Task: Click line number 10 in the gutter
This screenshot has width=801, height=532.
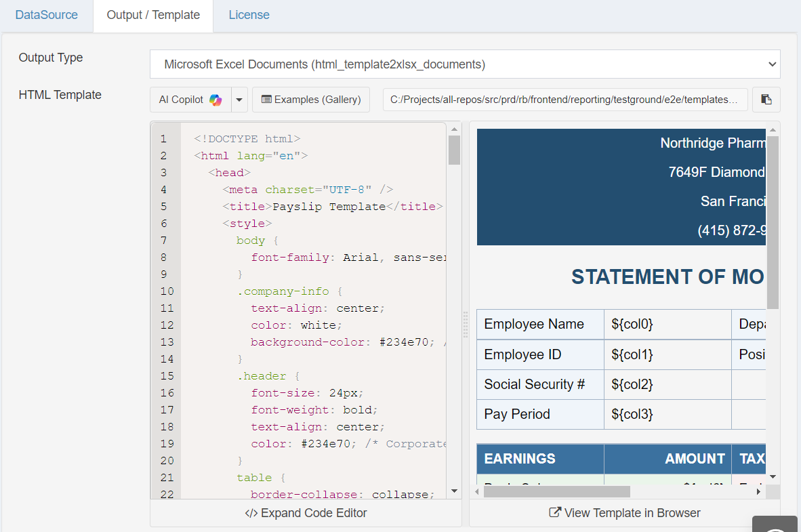Action: 167,291
